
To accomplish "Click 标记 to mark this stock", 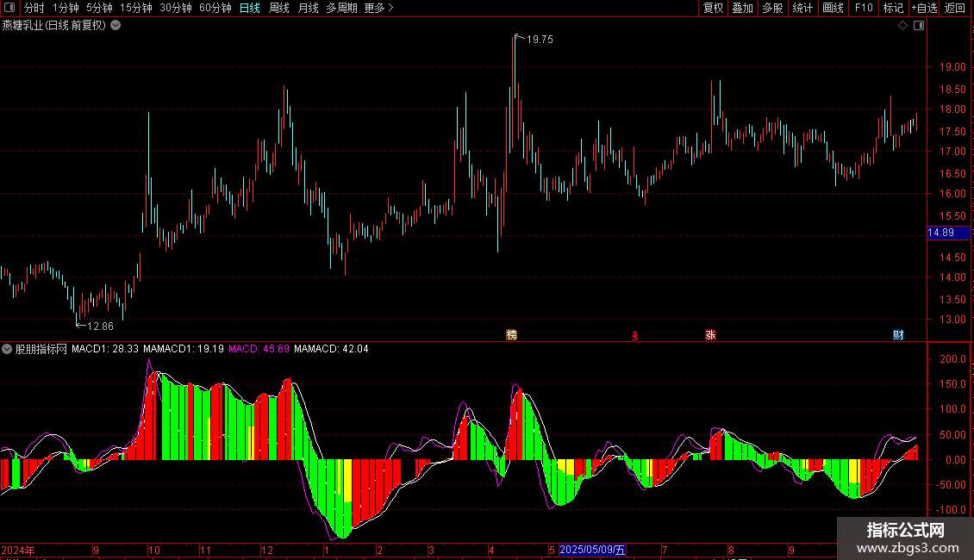I will (x=893, y=8).
